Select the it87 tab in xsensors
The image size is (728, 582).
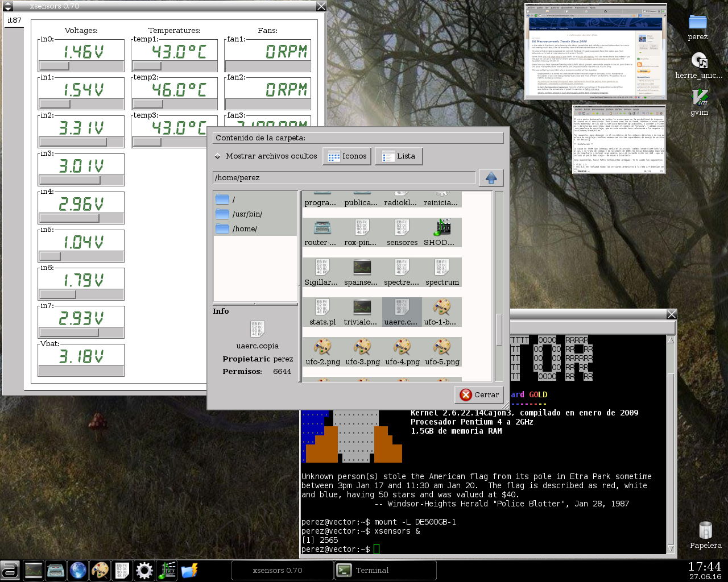coord(14,20)
